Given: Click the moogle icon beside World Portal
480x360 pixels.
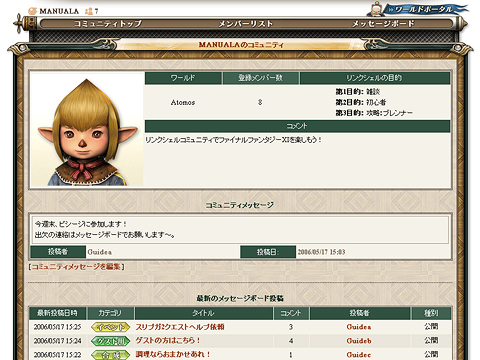Looking at the screenshot, I should [x=376, y=9].
